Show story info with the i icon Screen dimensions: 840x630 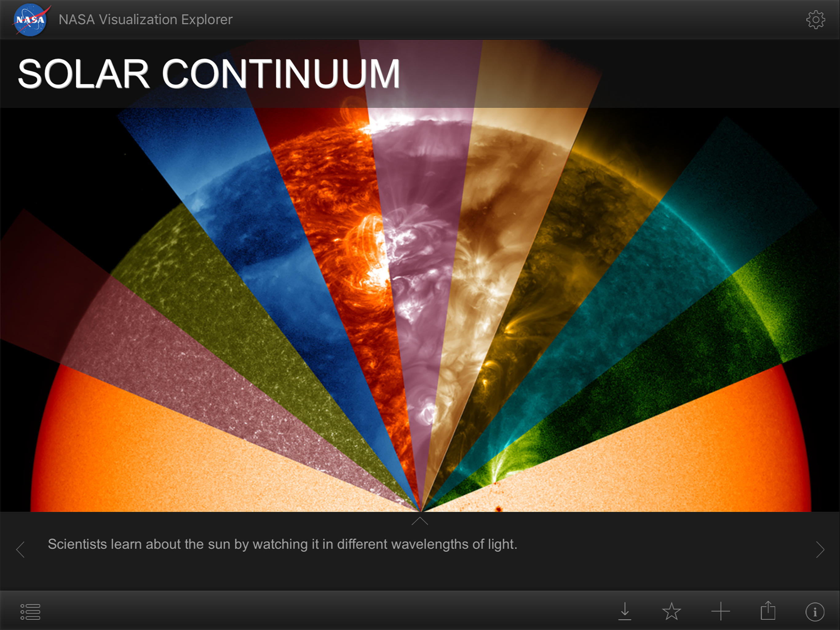tap(814, 612)
